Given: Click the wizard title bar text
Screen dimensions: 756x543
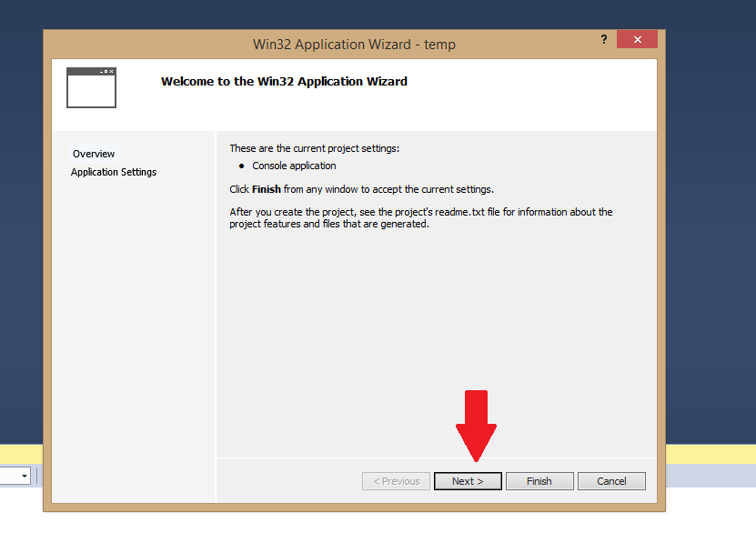Looking at the screenshot, I should (x=354, y=45).
